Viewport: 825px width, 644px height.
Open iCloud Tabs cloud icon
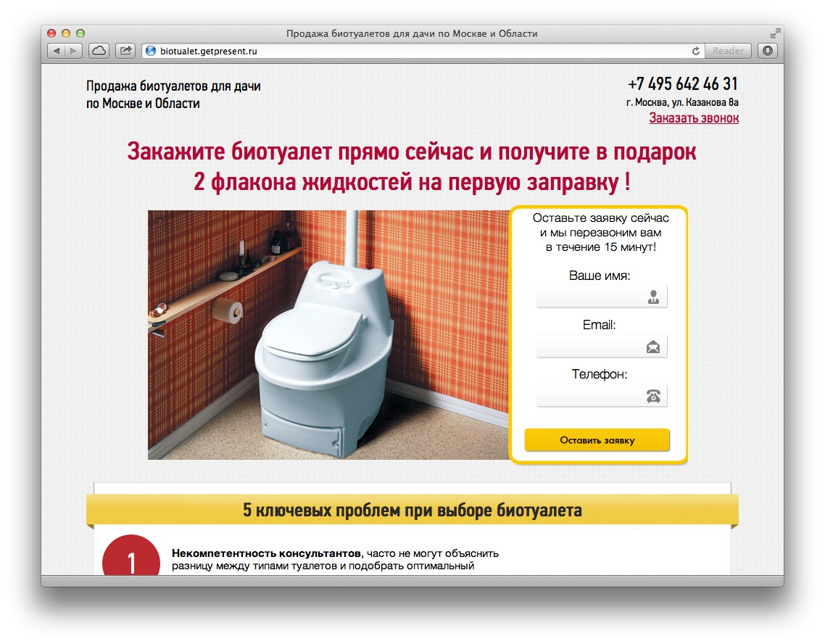coord(99,51)
